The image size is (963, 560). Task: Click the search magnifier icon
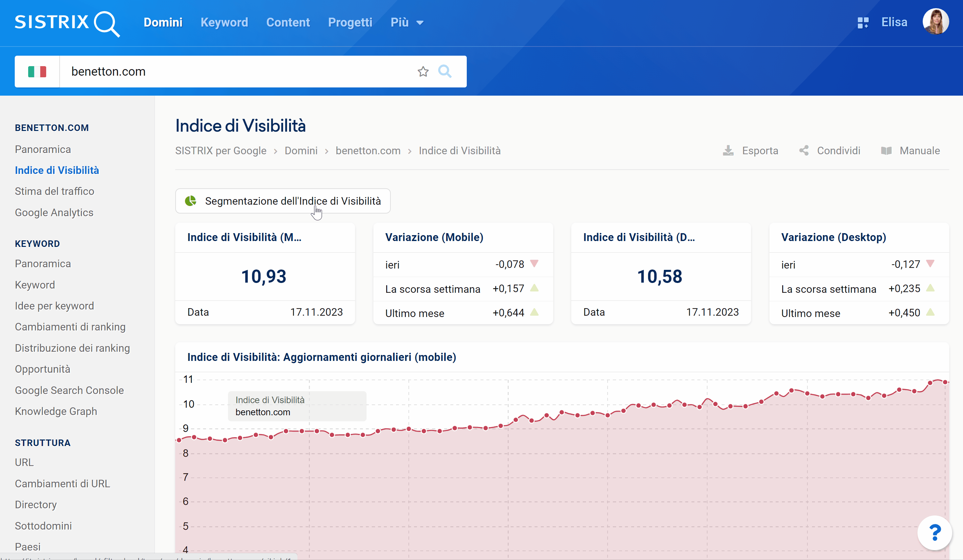tap(444, 71)
